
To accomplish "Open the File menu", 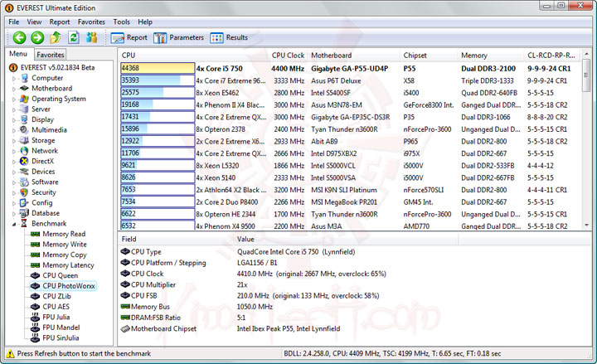I will 14,22.
